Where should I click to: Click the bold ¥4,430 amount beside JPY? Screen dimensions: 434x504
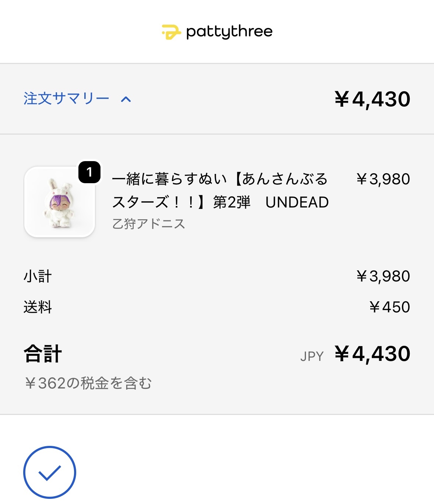coord(372,354)
